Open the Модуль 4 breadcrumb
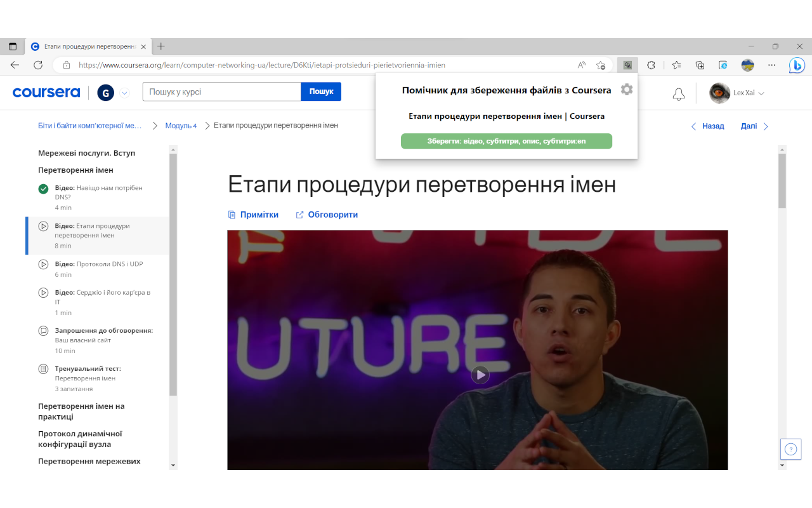812x508 pixels. pyautogui.click(x=181, y=126)
